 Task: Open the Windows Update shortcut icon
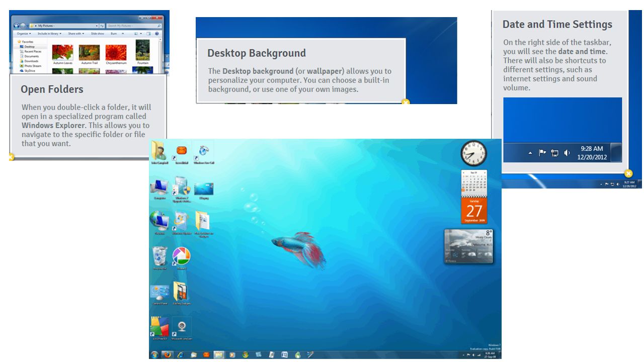coord(181,222)
